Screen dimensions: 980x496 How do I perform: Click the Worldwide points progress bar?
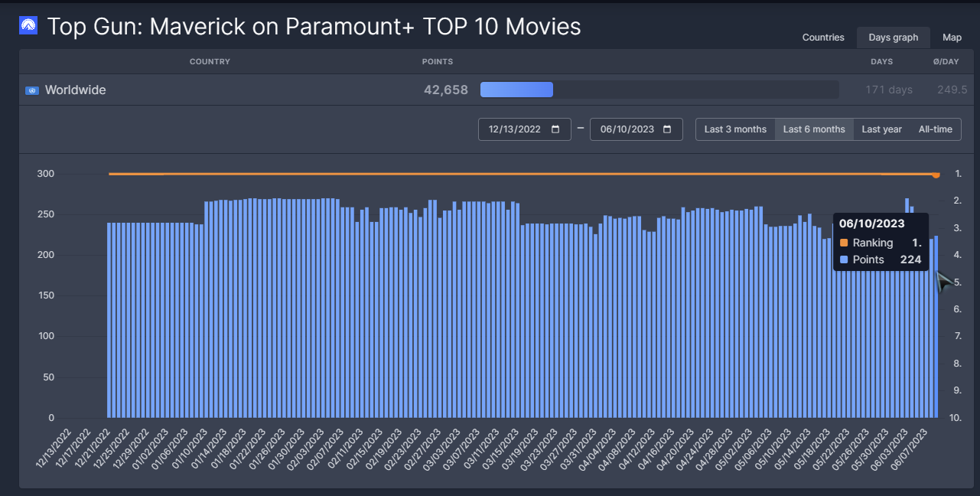pos(659,90)
